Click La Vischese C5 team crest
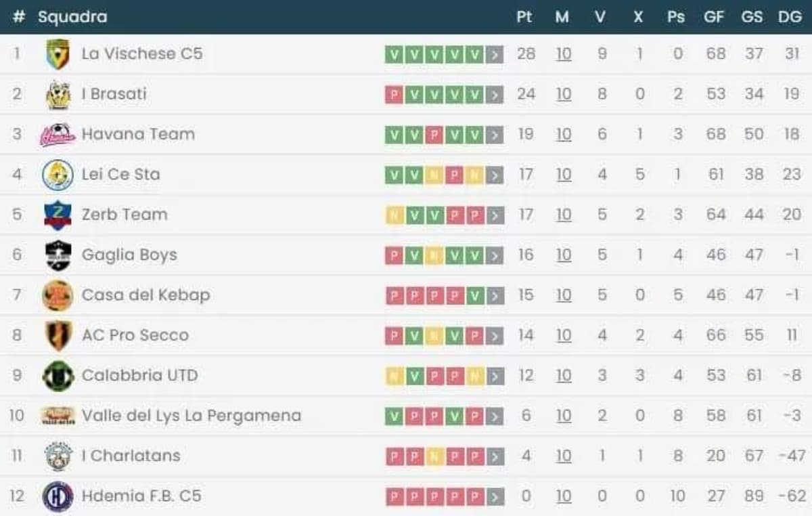Viewport: 812px width, 516px height. click(x=58, y=54)
